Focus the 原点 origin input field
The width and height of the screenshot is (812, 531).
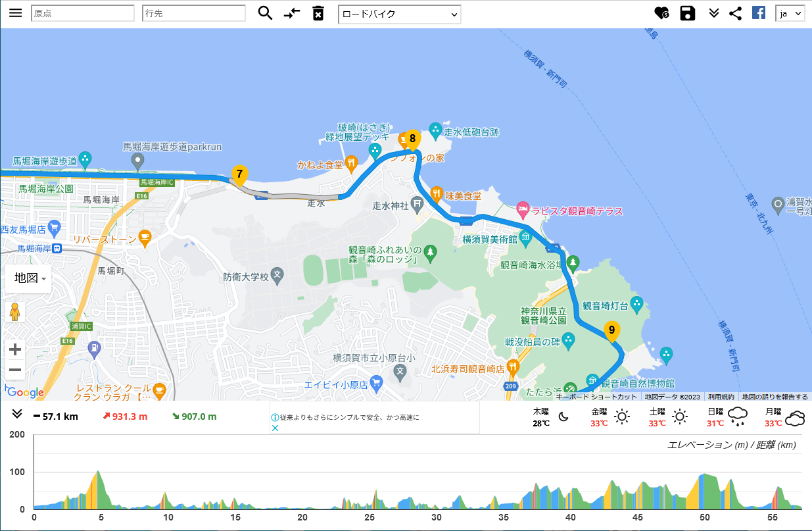[x=82, y=13]
